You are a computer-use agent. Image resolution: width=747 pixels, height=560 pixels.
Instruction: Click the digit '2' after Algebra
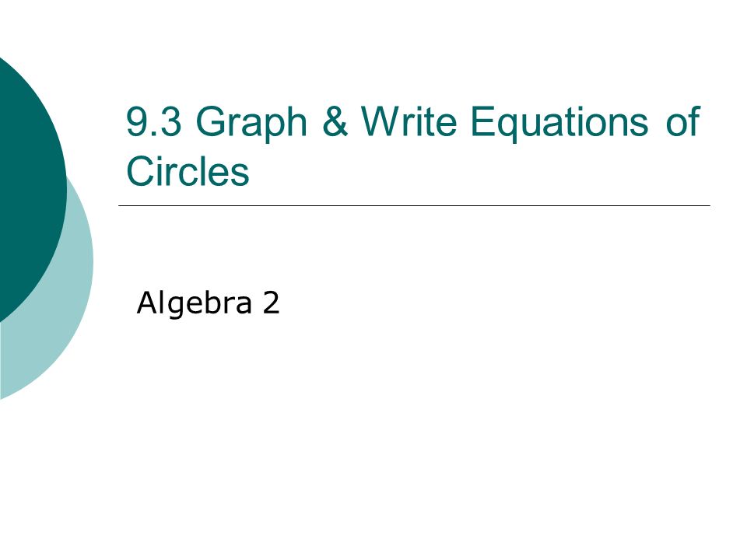[x=271, y=303]
